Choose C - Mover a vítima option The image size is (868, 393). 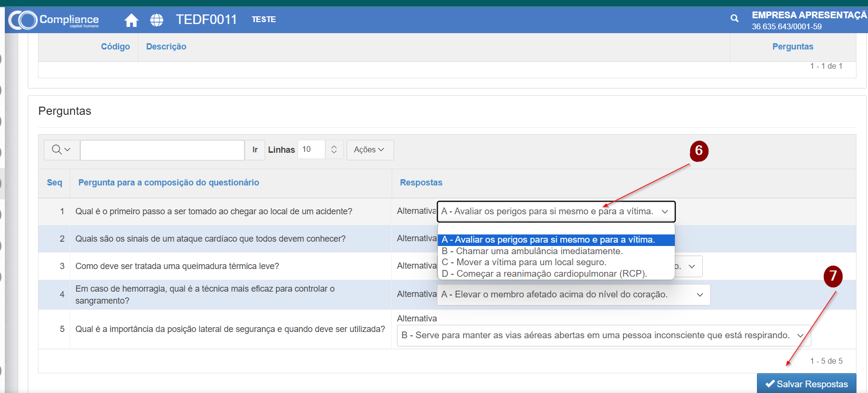pyautogui.click(x=556, y=262)
